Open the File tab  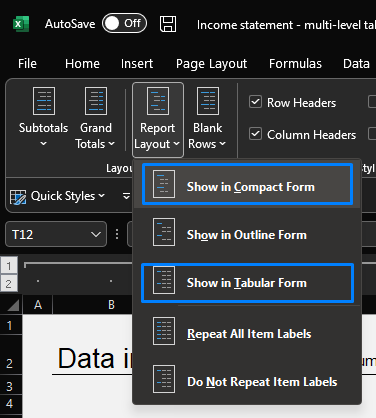point(27,63)
